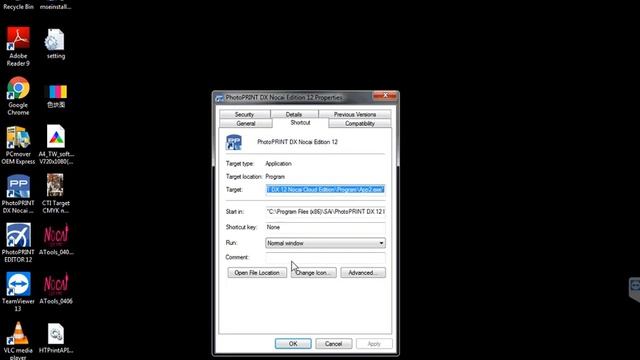Switch to the Security tab
Image resolution: width=640 pixels, height=360 pixels.
coord(244,114)
